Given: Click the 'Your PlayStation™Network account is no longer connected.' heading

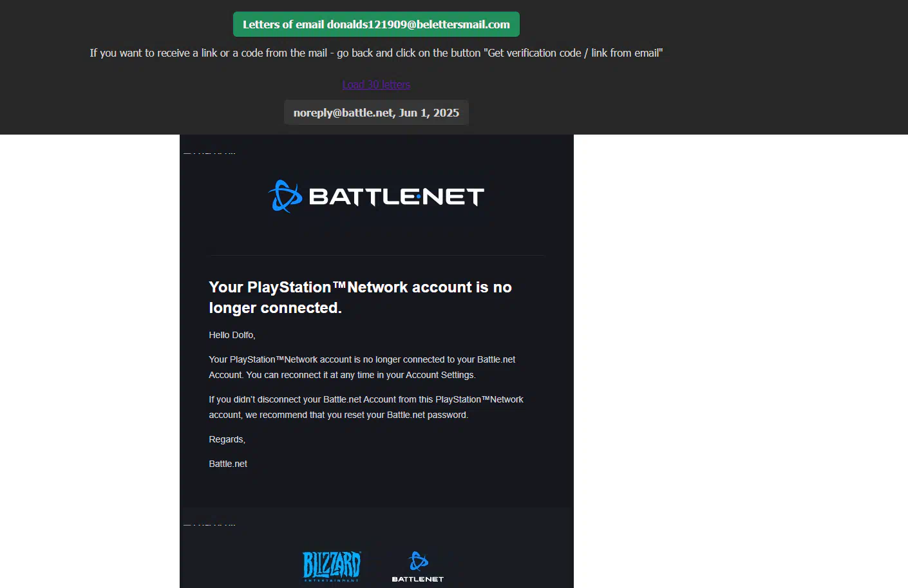Looking at the screenshot, I should tap(360, 298).
